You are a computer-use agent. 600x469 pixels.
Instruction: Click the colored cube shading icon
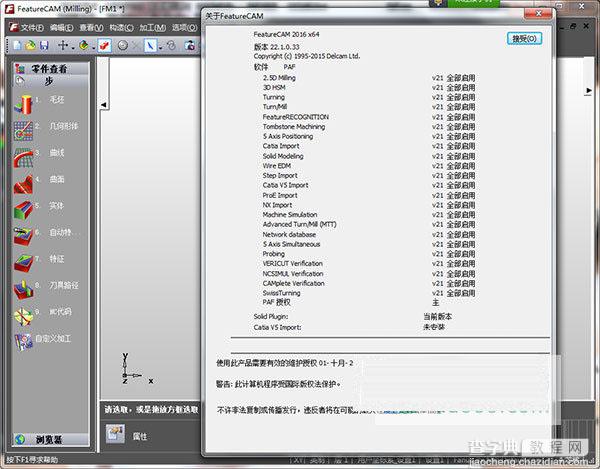pyautogui.click(x=83, y=46)
